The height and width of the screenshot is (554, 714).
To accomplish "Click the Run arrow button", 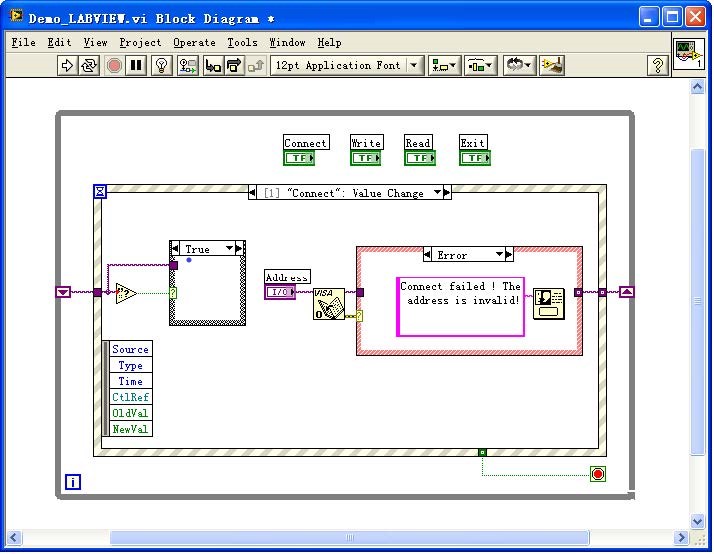I will pyautogui.click(x=67, y=66).
